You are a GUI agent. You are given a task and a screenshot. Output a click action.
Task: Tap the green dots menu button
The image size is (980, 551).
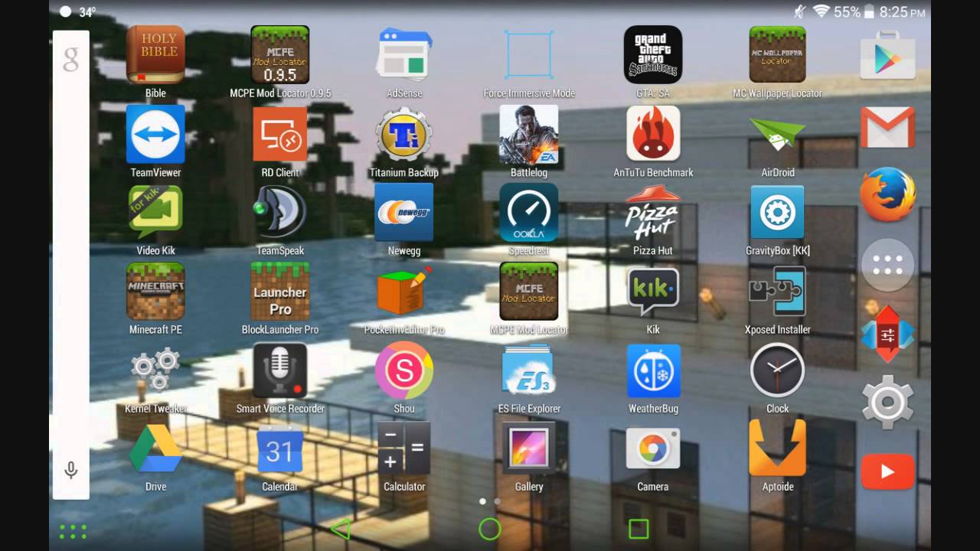point(73,531)
